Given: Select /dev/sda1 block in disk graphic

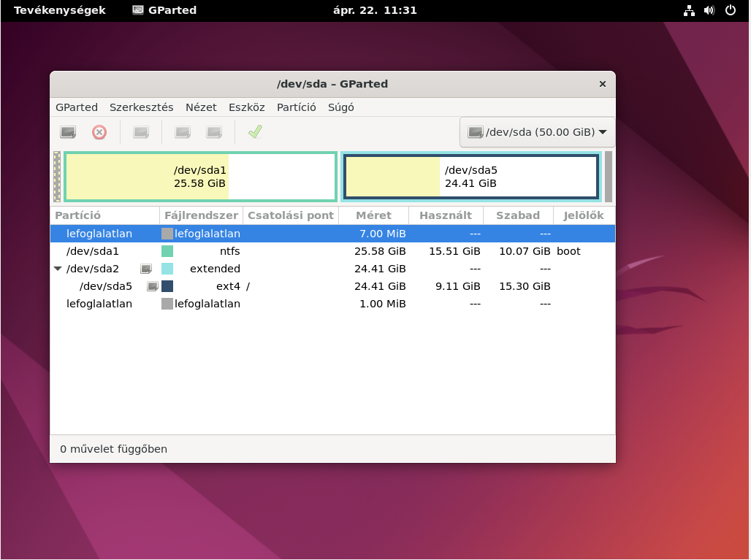Looking at the screenshot, I should pos(200,177).
